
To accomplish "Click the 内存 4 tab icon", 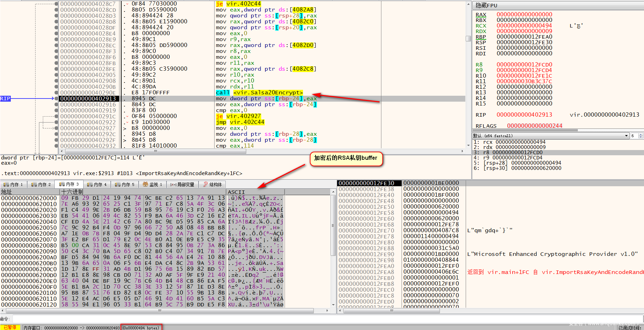I will point(90,184).
